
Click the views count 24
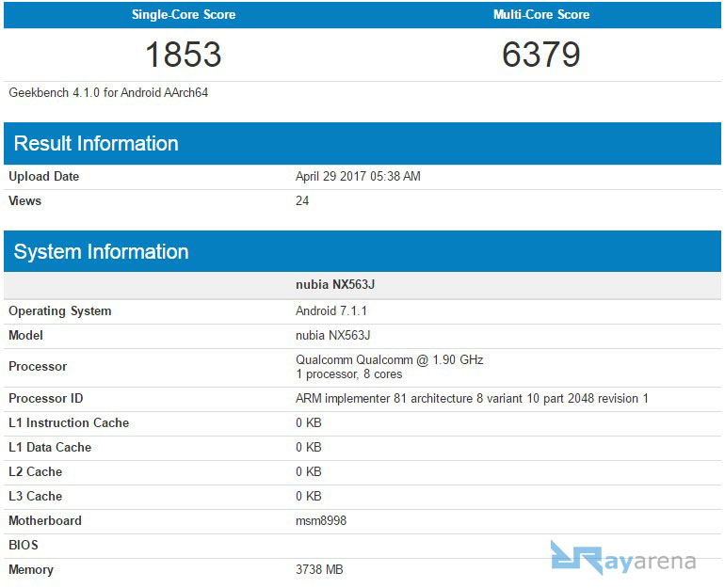[x=302, y=201]
